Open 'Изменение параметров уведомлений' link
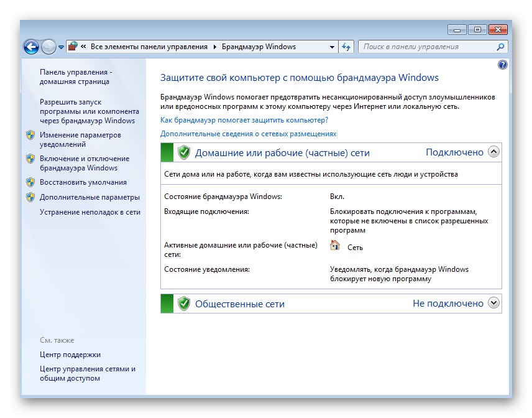Screen dimensions: 532x418 point(80,139)
